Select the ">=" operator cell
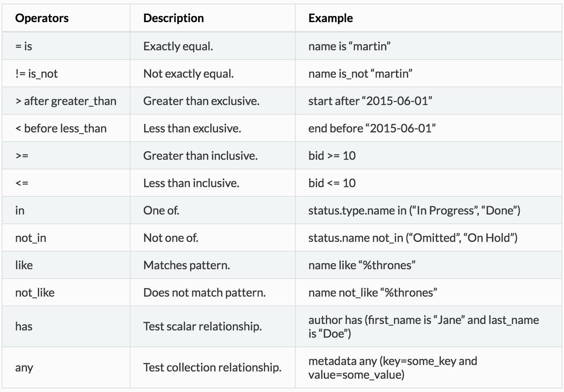 click(22, 156)
